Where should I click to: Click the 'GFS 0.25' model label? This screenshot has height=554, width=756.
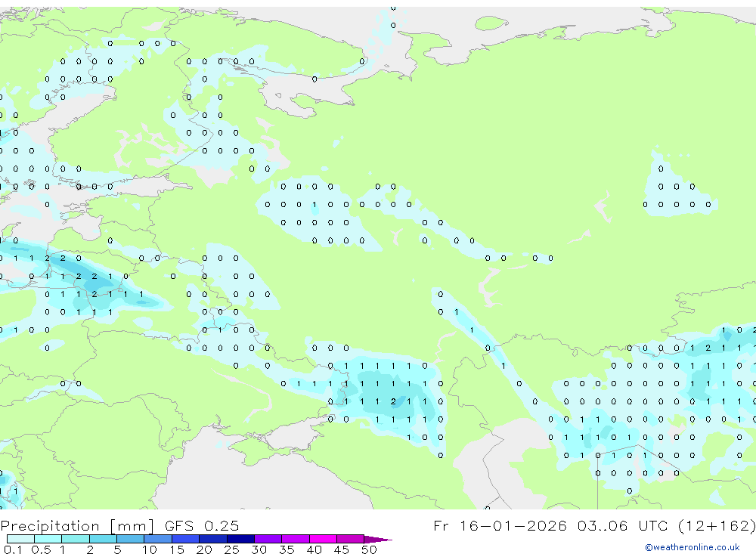click(x=202, y=525)
